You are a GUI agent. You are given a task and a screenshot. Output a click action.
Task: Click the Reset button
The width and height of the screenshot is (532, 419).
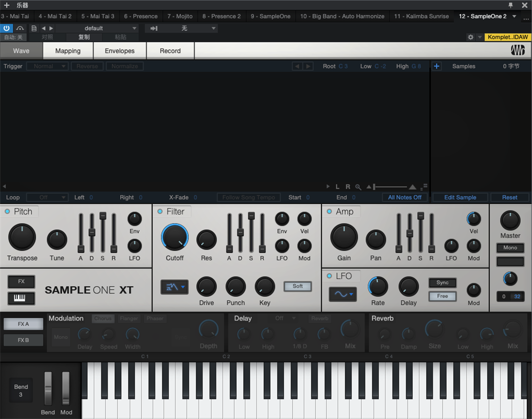pos(510,197)
